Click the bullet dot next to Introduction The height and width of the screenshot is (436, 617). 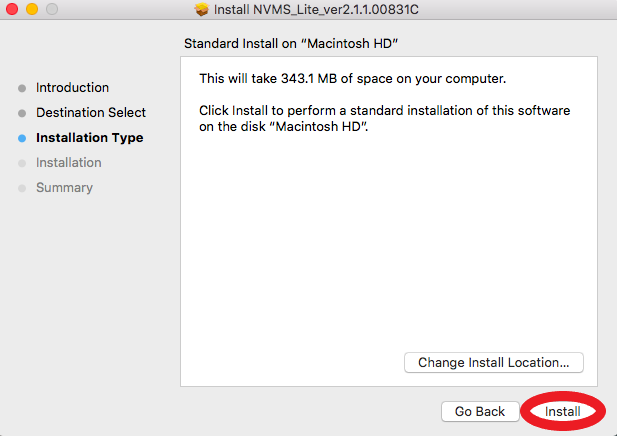tap(22, 88)
